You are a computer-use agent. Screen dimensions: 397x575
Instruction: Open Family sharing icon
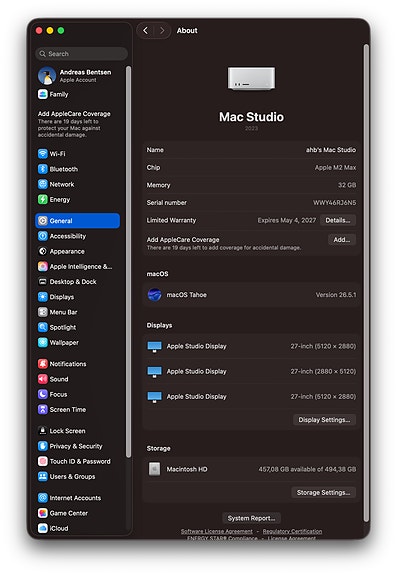click(43, 94)
